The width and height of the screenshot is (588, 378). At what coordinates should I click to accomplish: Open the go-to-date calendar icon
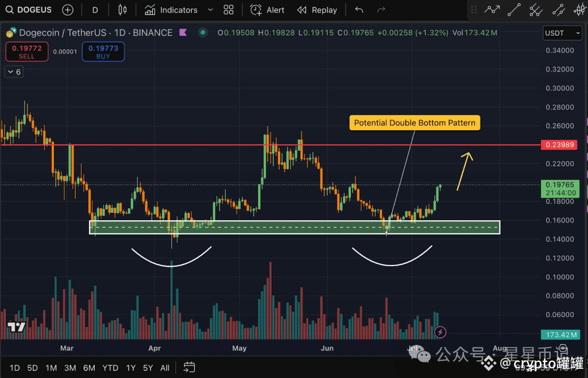click(x=189, y=368)
